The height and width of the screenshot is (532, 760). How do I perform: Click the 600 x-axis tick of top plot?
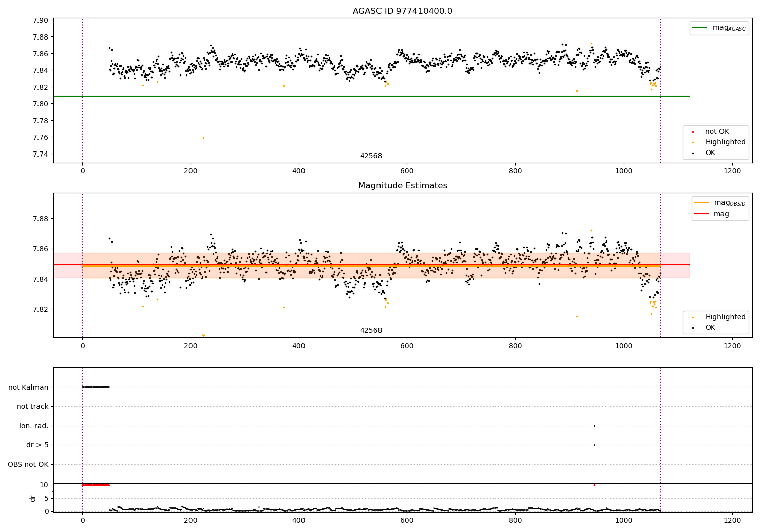click(407, 171)
